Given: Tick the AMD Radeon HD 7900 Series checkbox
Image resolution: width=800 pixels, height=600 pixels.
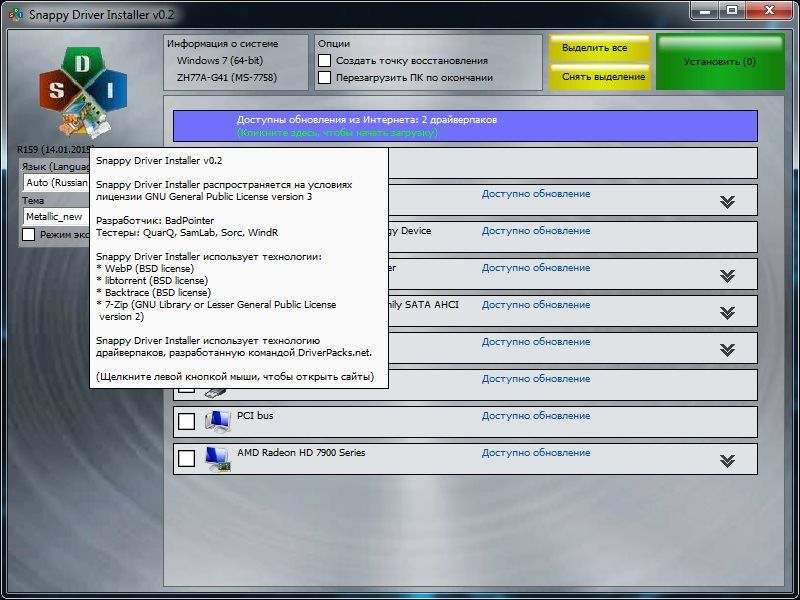Looking at the screenshot, I should tap(186, 458).
